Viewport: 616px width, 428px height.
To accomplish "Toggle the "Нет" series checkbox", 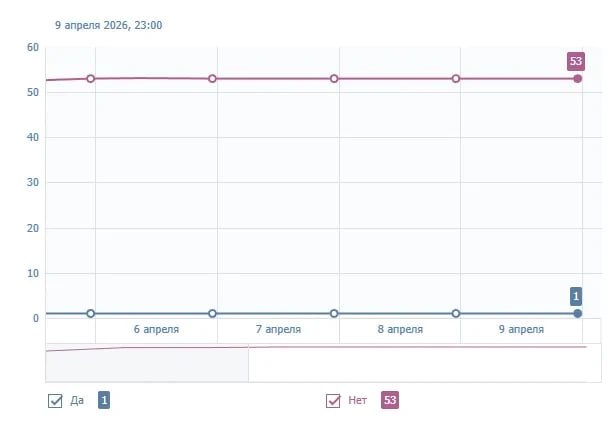I will pyautogui.click(x=334, y=401).
